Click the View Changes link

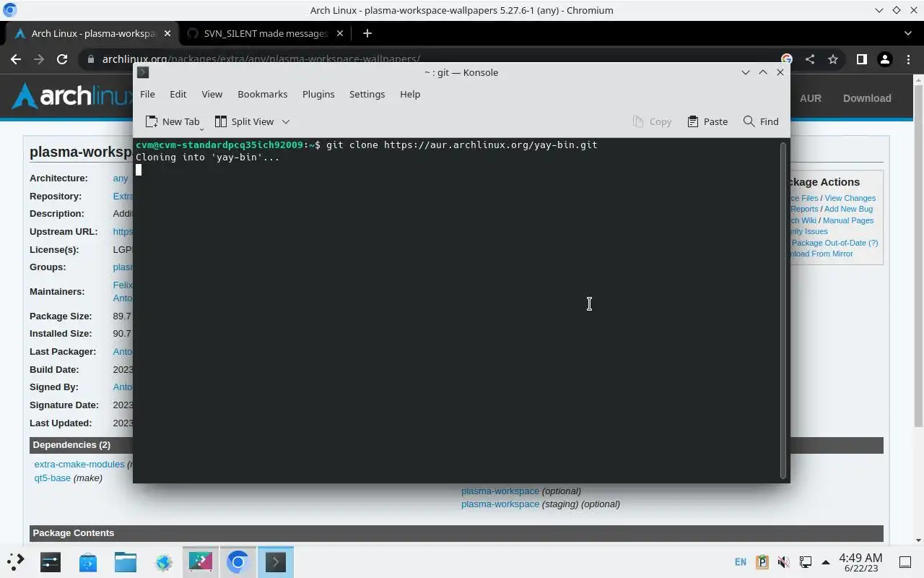850,198
